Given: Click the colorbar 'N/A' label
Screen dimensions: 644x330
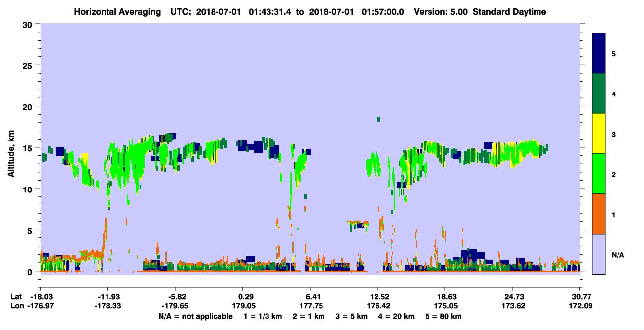Looking at the screenshot, I should click(617, 255).
